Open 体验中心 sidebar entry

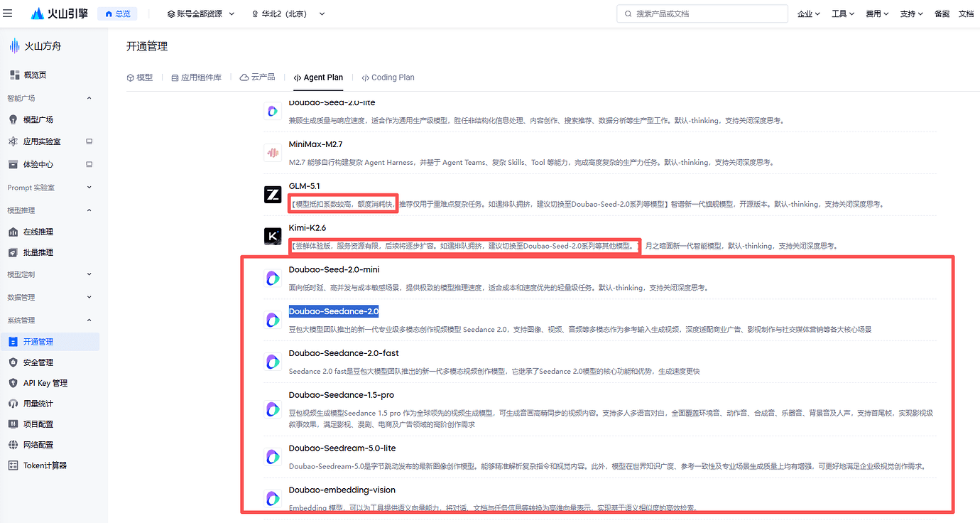(x=38, y=164)
